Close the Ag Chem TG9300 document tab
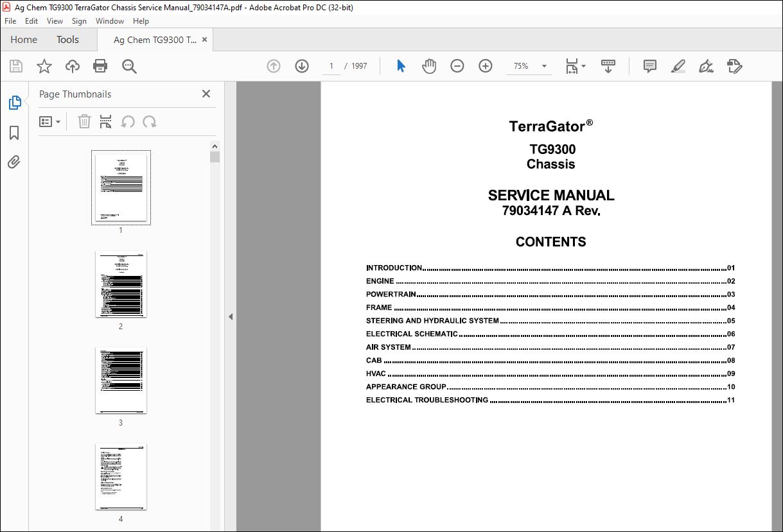This screenshot has height=532, width=783. (x=205, y=40)
